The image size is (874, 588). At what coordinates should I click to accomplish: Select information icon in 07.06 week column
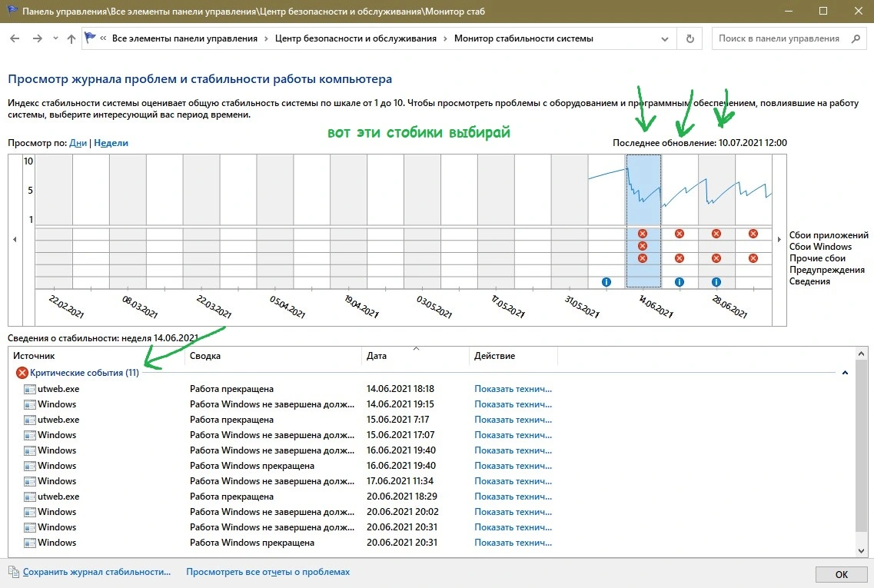[x=606, y=282]
